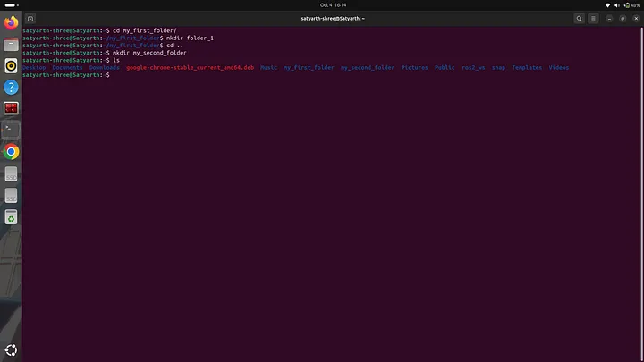Open the Trash dock icon
This screenshot has width=644, height=362.
11,217
